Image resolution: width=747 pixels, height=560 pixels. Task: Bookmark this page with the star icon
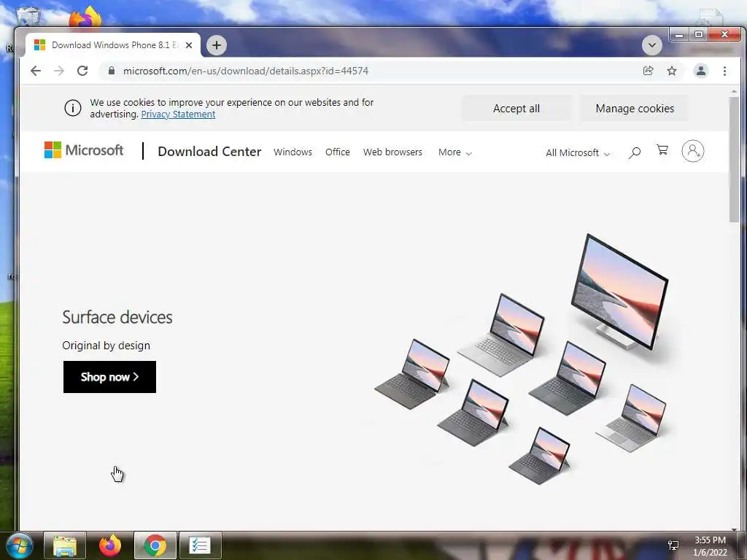coord(672,71)
